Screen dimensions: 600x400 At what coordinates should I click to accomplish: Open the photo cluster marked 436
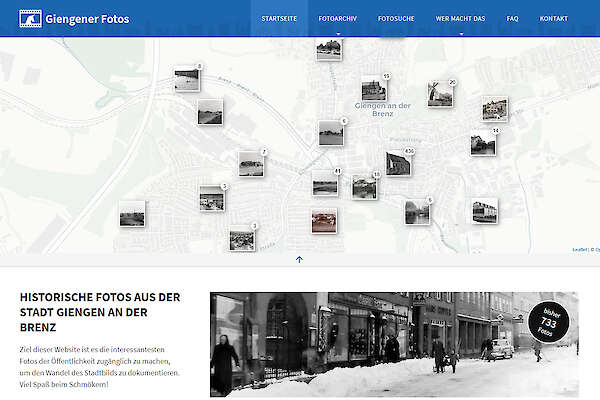(x=399, y=163)
